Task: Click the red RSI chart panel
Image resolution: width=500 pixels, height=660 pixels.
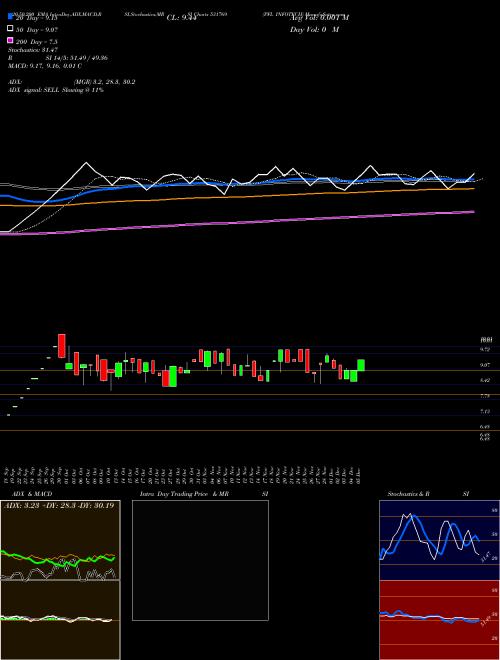Action: tap(439, 620)
